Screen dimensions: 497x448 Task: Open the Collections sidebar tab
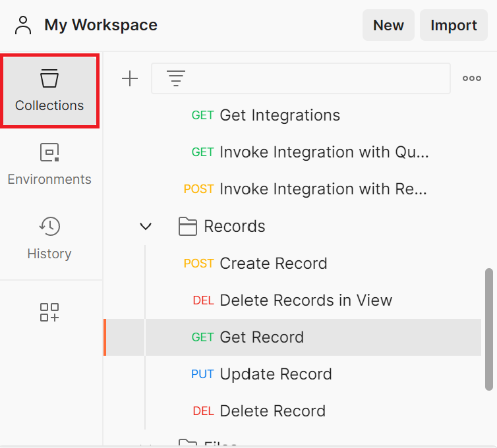tap(49, 91)
